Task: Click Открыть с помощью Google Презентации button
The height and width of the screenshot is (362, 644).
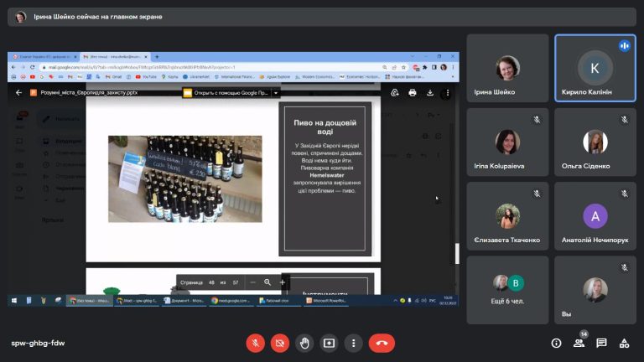Action: [226, 93]
